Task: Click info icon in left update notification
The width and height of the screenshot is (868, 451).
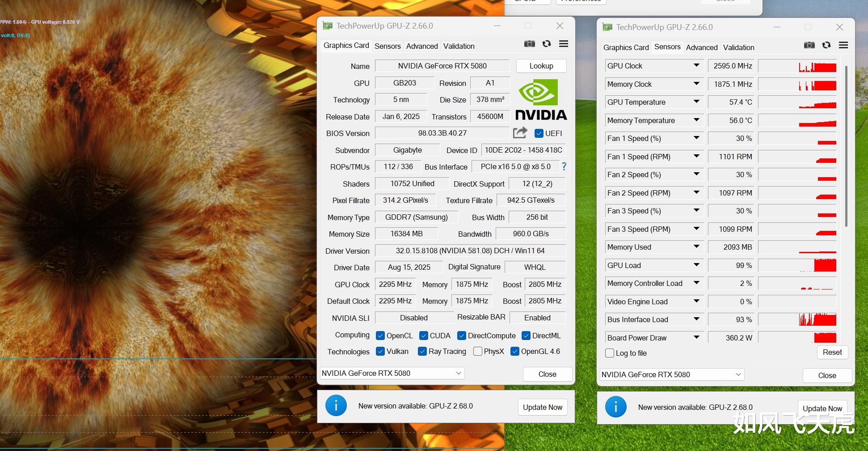Action: click(x=336, y=406)
